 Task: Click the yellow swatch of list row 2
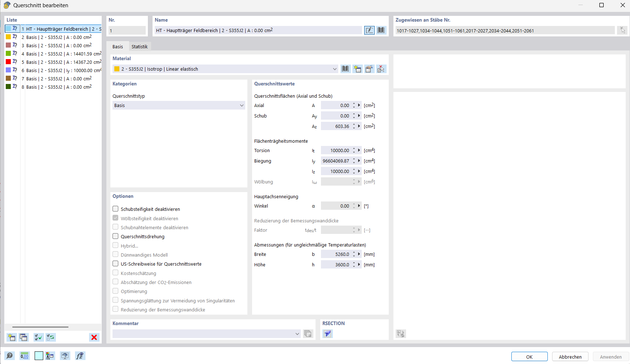point(8,37)
